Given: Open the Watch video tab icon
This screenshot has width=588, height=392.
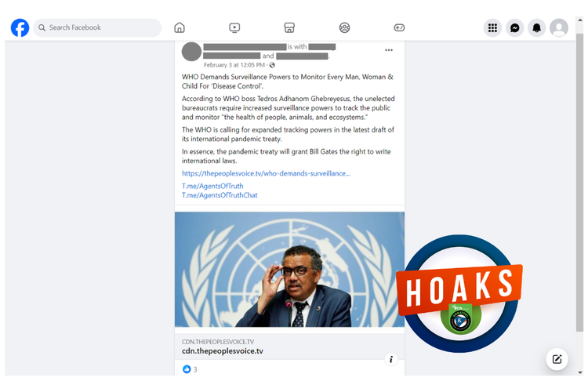Looking at the screenshot, I should click(234, 27).
